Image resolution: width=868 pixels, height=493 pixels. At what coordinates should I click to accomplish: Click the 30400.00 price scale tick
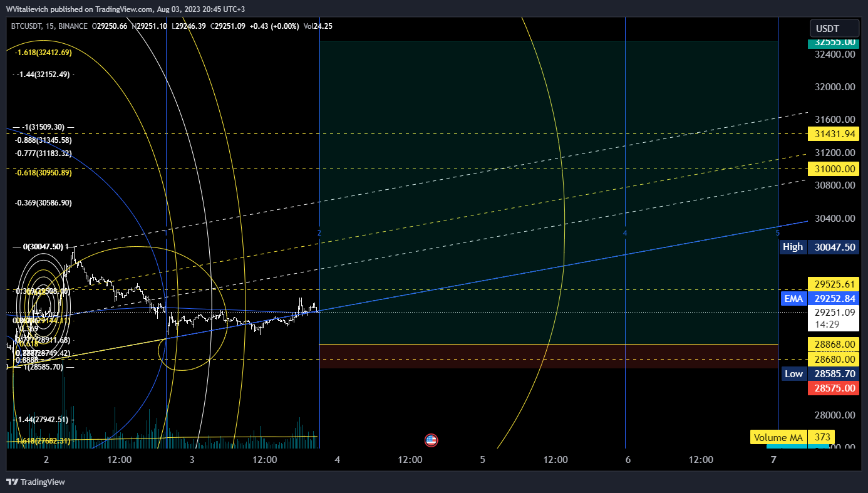(x=835, y=219)
